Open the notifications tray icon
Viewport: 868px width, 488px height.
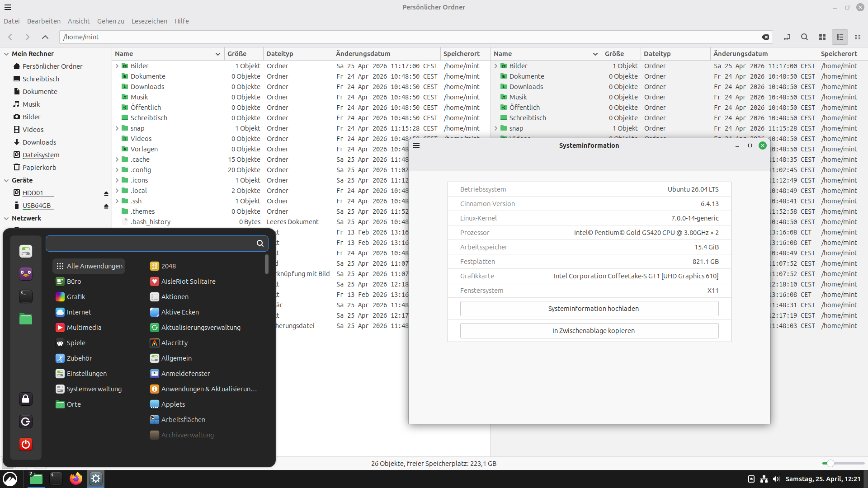coord(751,479)
